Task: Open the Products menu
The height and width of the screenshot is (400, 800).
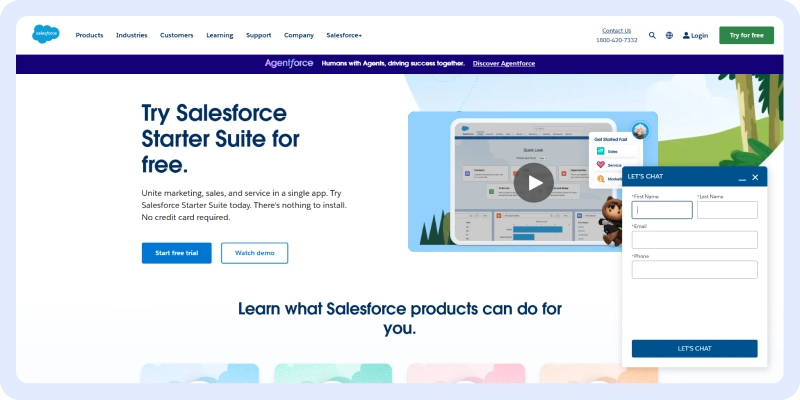Action: [x=89, y=35]
